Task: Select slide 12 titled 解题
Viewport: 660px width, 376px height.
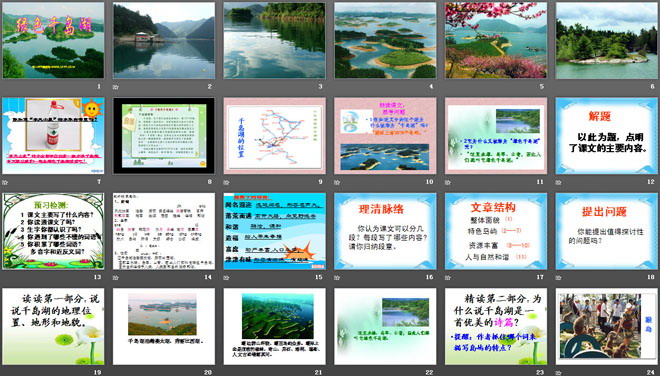Action: click(607, 136)
